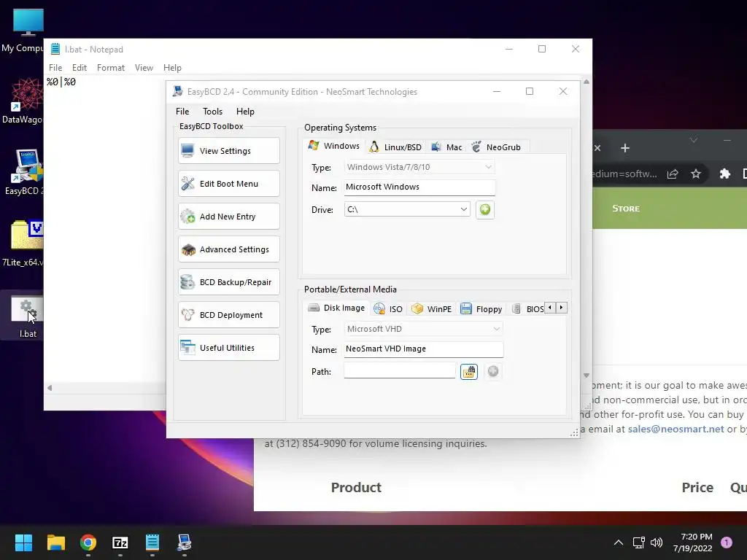This screenshot has width=747, height=560.
Task: Click Notepad vertical scrollbar down arrow
Action: coord(587,376)
